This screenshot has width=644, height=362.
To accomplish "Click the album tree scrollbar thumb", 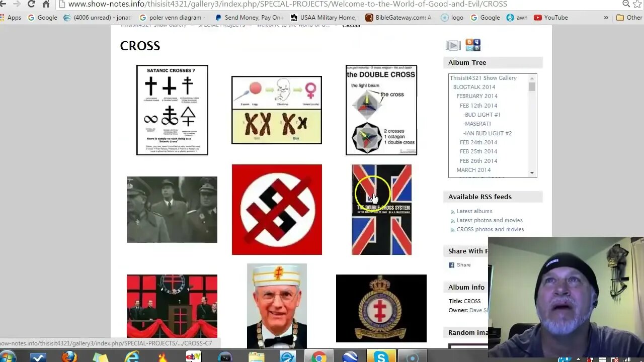I will (x=532, y=87).
